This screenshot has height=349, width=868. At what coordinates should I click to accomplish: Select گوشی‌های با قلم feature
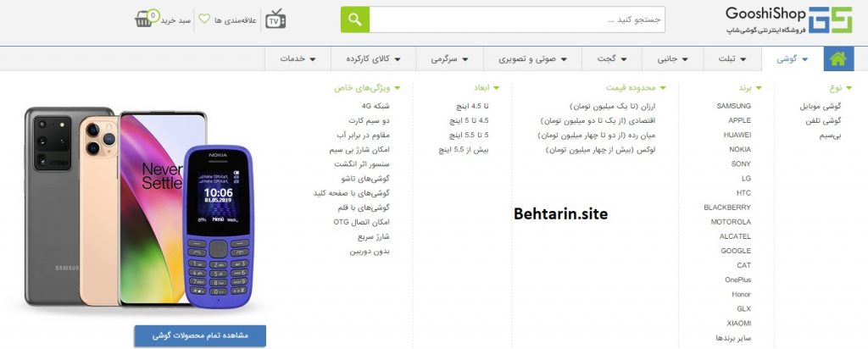pyautogui.click(x=363, y=208)
